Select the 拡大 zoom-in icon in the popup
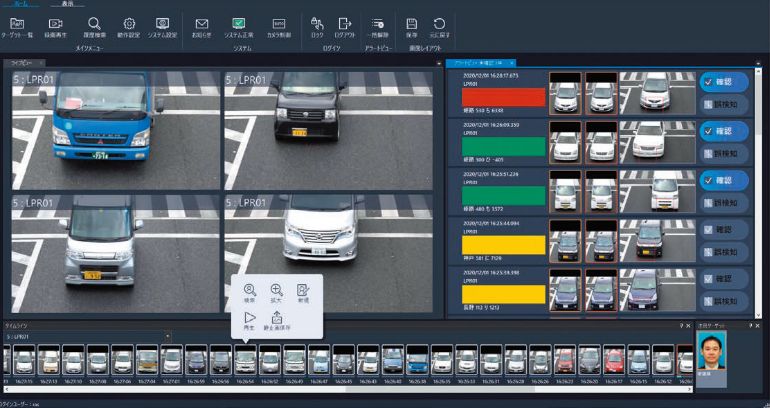Viewport: 770px width, 408px height. click(277, 293)
